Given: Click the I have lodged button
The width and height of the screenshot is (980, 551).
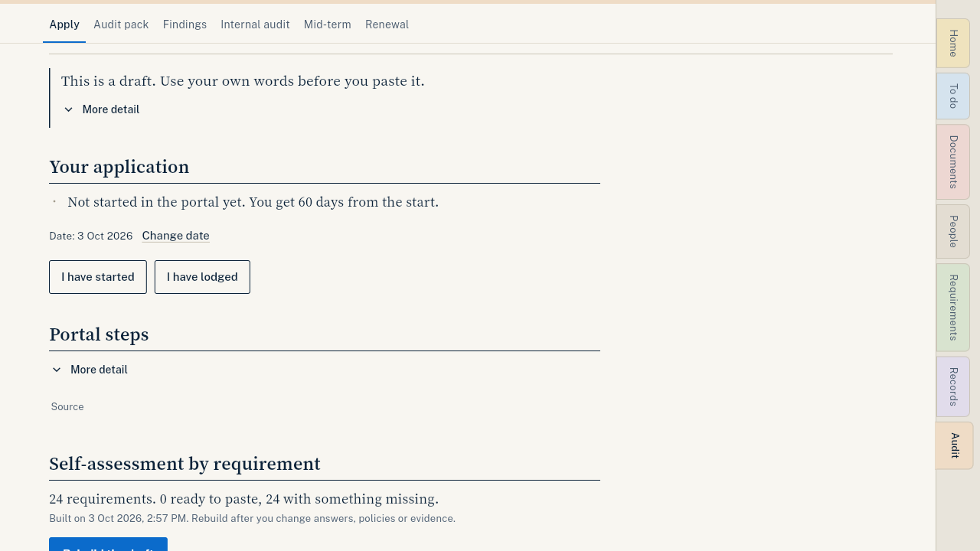Looking at the screenshot, I should tap(202, 277).
